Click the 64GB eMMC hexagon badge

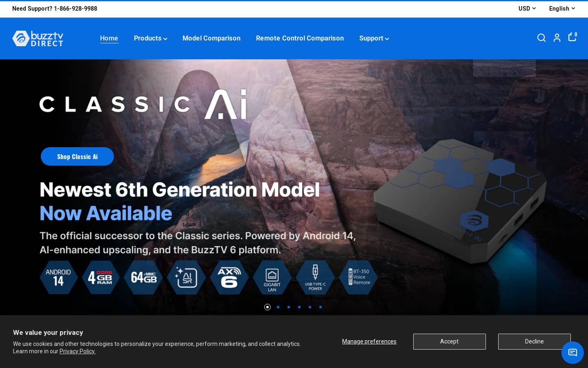tap(143, 277)
